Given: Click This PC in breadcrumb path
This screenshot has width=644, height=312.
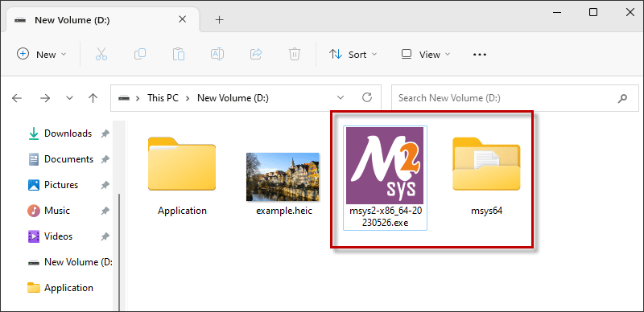Looking at the screenshot, I should point(163,98).
